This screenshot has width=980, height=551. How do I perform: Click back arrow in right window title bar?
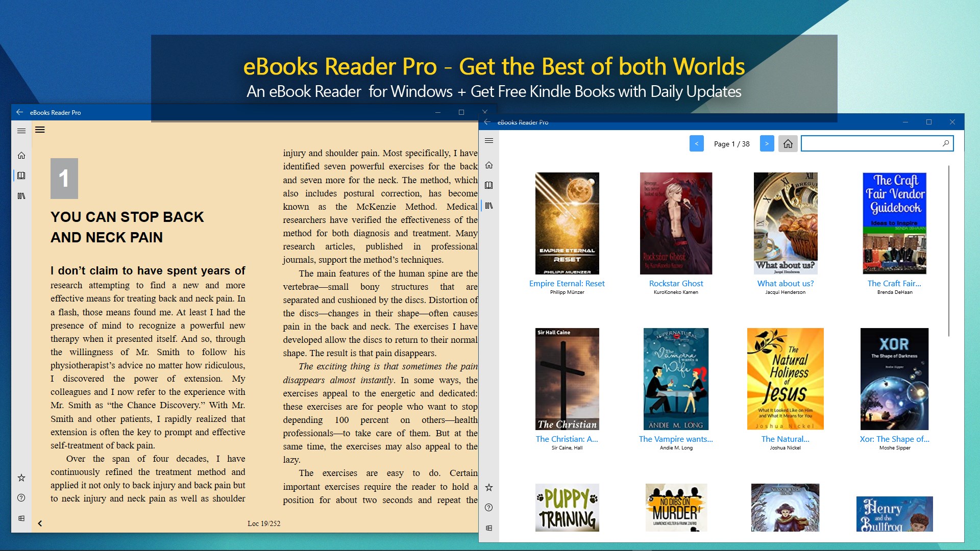[x=487, y=122]
